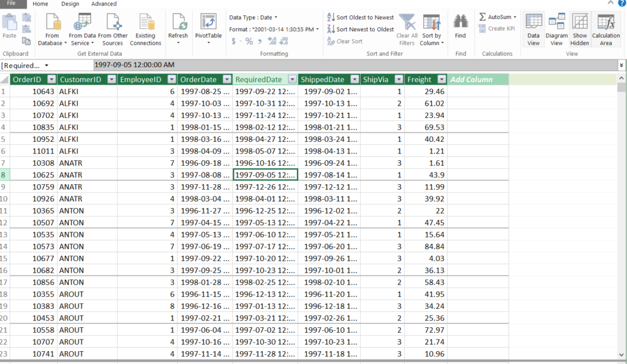Open the column name box dropdown
Screen dimensions: 627x364
click(x=47, y=65)
